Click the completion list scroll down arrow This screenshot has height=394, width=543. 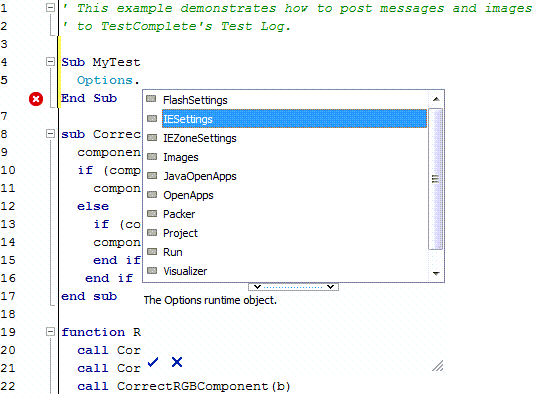[436, 274]
